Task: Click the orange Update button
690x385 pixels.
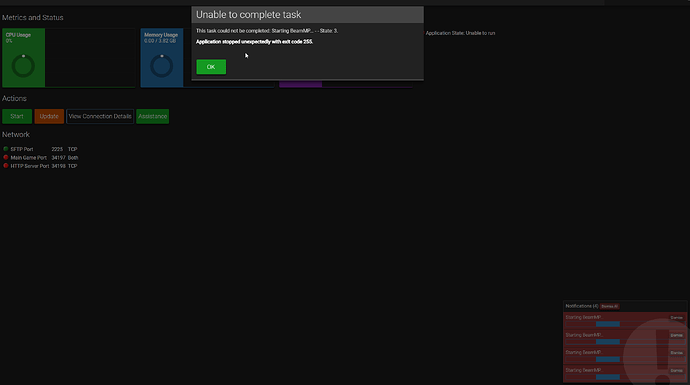Action: 49,116
